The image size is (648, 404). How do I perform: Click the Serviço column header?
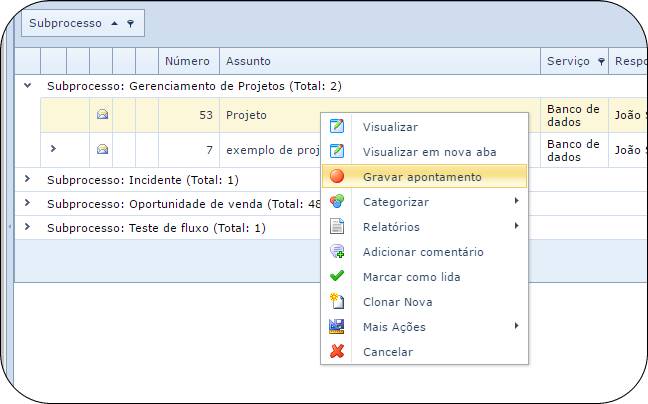pos(574,61)
